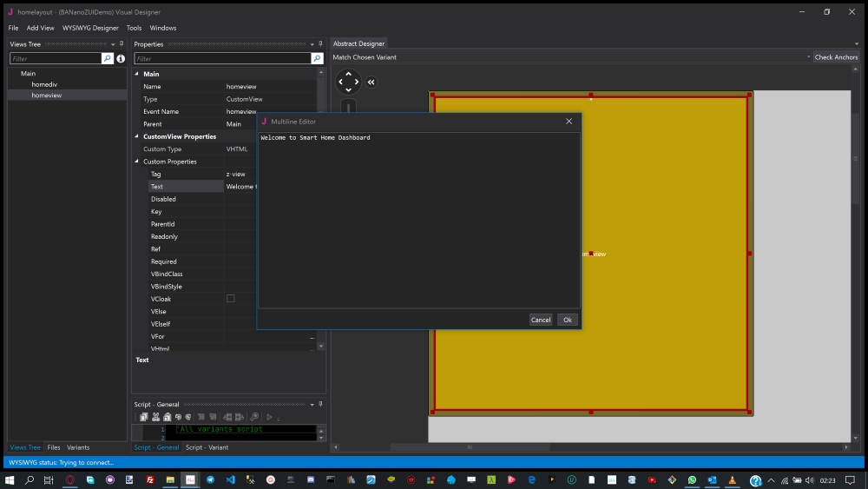Click the Custom Type value VHTML
The width and height of the screenshot is (868, 489).
point(237,149)
